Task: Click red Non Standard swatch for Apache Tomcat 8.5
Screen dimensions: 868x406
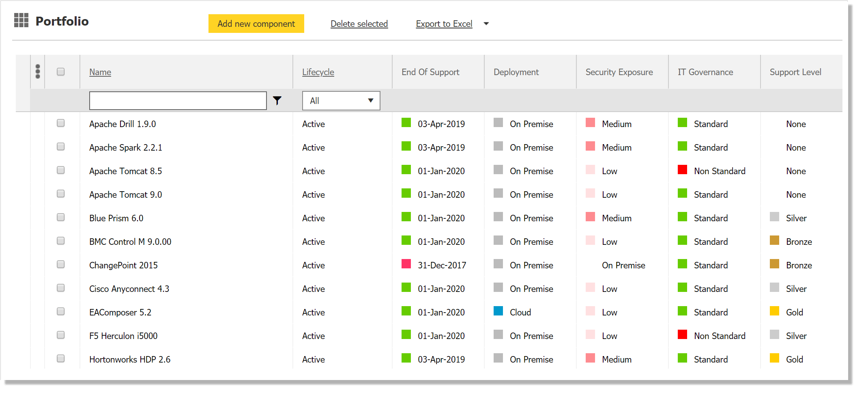Action: (x=682, y=170)
